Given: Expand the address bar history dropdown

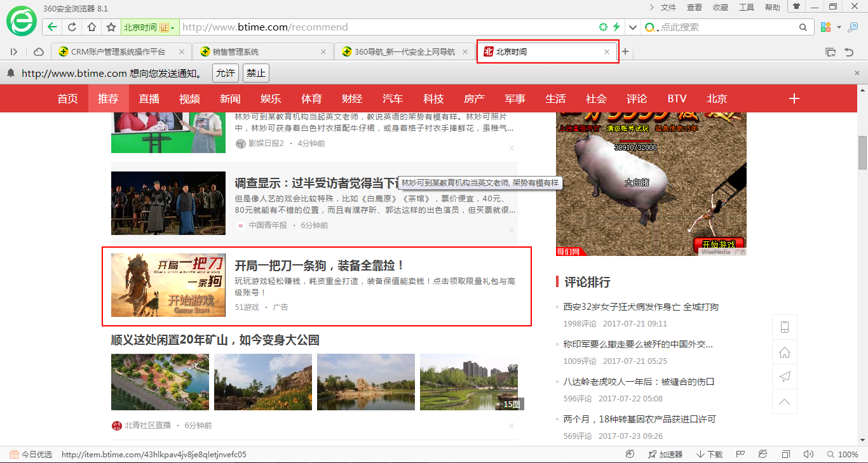Looking at the screenshot, I should (x=632, y=27).
